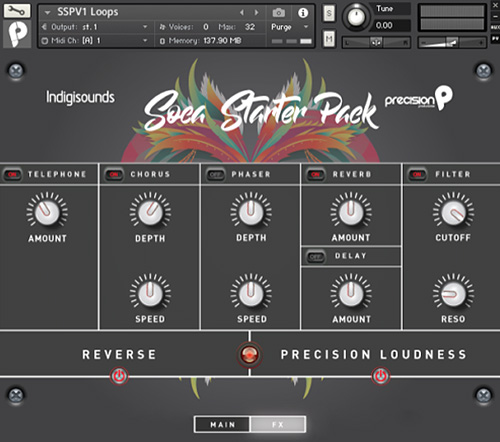Click the precision brand logo

[419, 98]
